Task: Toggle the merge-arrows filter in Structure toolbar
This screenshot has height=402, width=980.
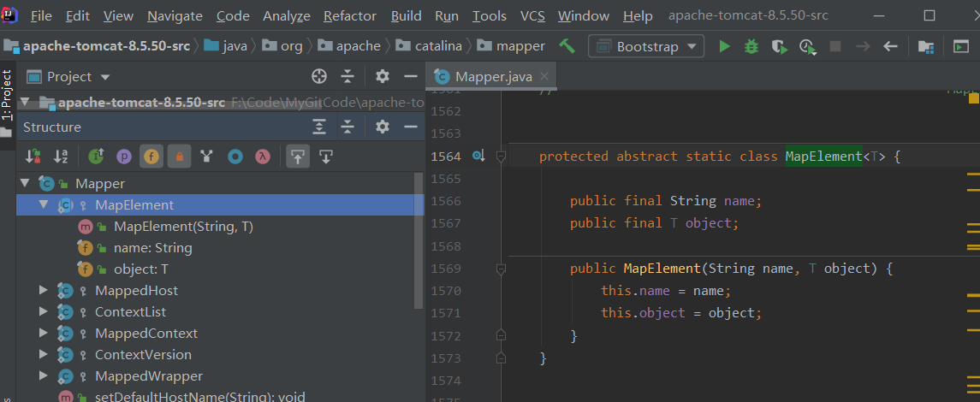Action: coord(206,156)
